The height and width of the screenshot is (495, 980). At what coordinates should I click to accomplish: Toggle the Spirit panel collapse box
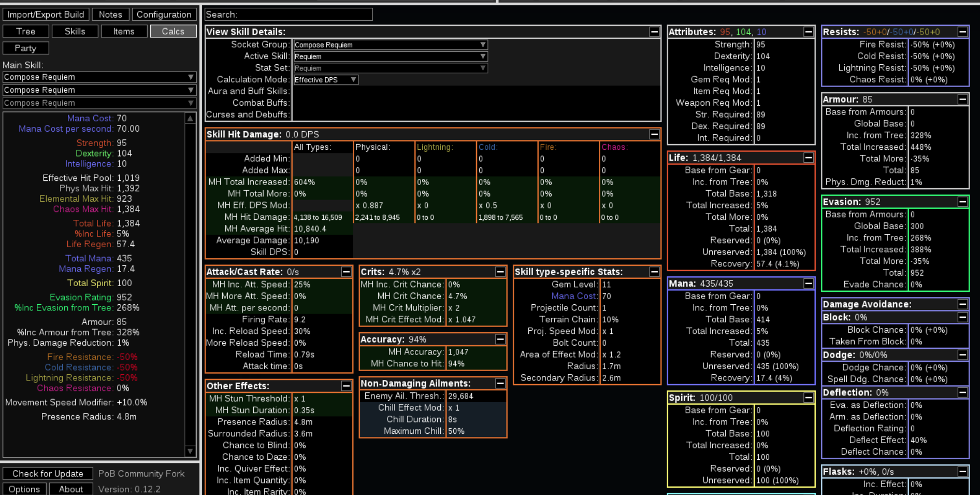tap(808, 398)
